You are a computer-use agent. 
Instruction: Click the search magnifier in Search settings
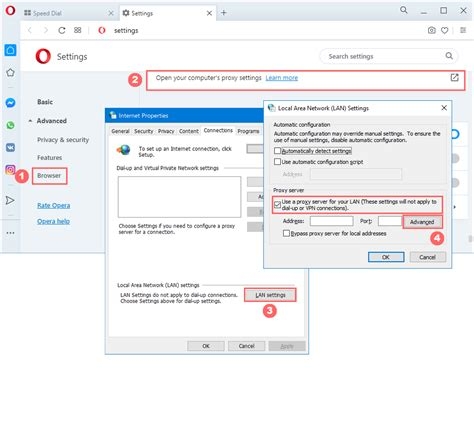point(449,56)
